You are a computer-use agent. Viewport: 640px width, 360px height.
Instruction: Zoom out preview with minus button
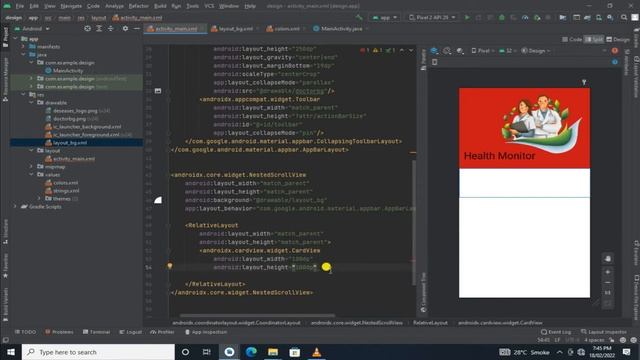coord(608,282)
